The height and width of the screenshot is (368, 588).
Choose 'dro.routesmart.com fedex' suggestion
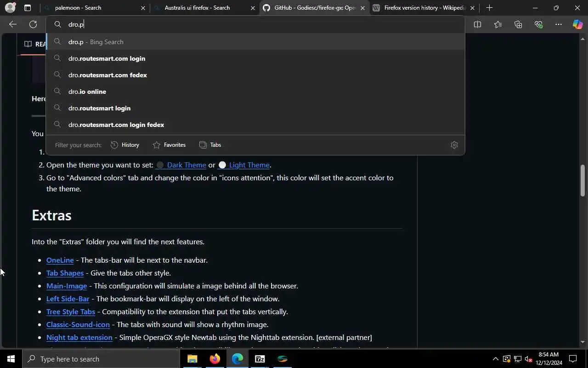point(255,75)
